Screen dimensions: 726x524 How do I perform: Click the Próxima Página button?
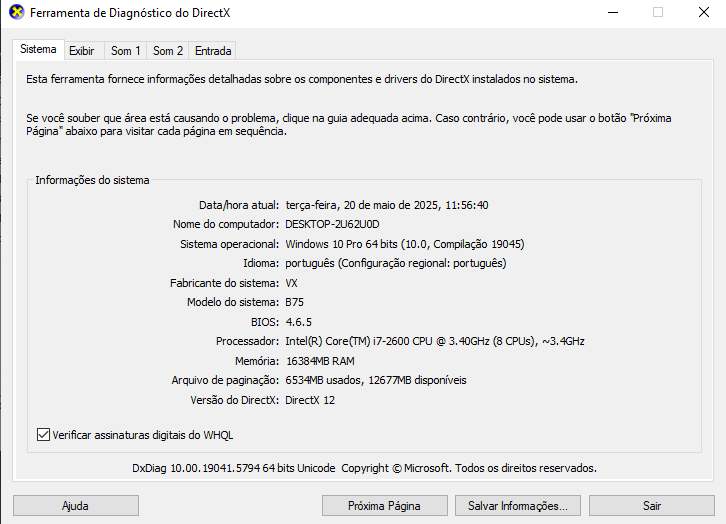click(384, 505)
